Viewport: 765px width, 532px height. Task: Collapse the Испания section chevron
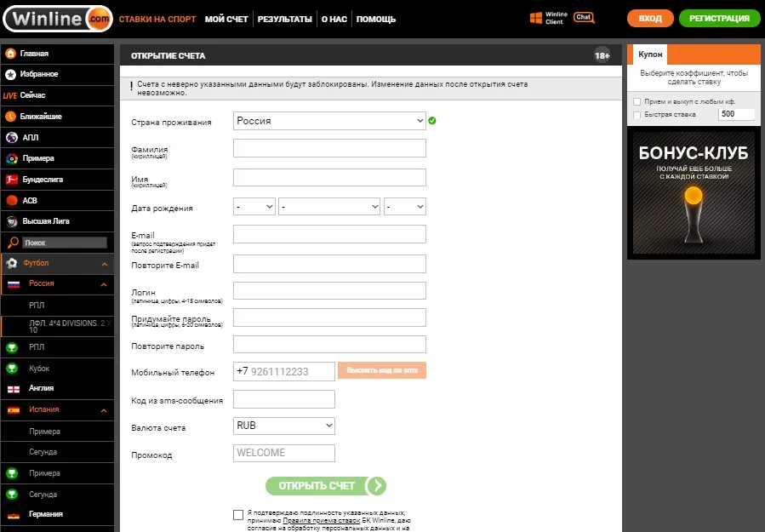pos(104,410)
